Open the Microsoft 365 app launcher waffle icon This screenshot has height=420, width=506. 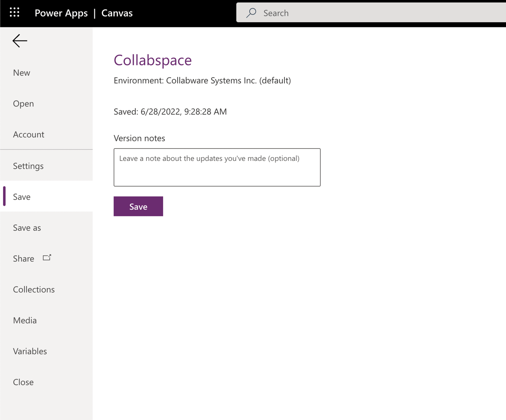14,12
